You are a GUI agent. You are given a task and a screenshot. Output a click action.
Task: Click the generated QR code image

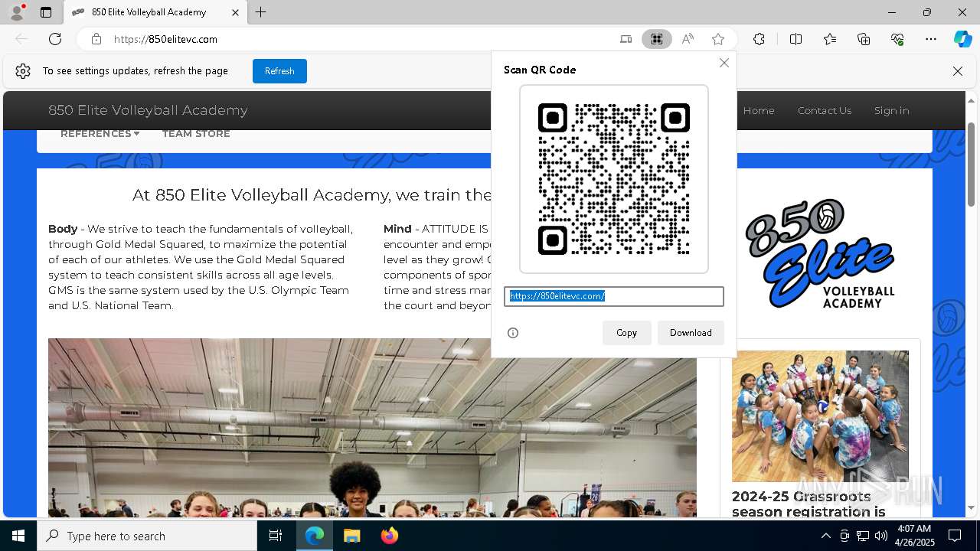tap(614, 179)
